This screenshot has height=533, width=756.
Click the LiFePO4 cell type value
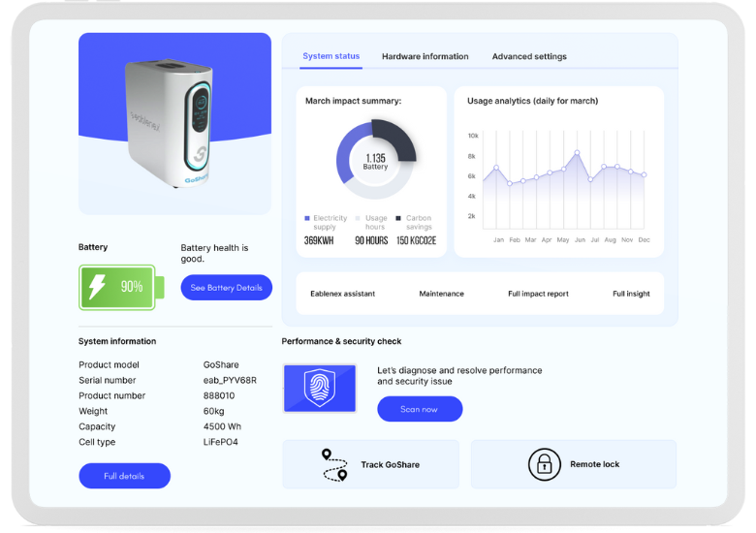click(220, 442)
